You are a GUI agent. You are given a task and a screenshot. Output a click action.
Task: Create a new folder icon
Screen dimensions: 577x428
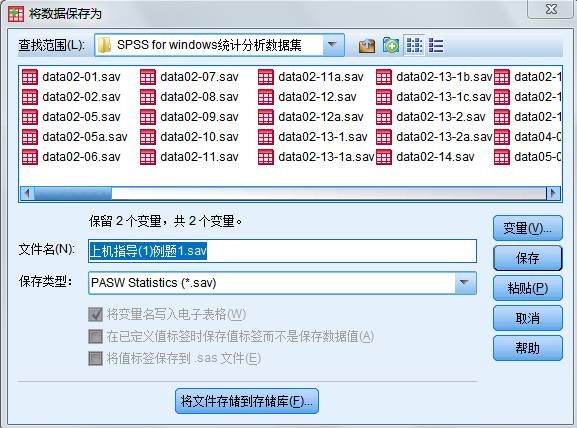390,46
